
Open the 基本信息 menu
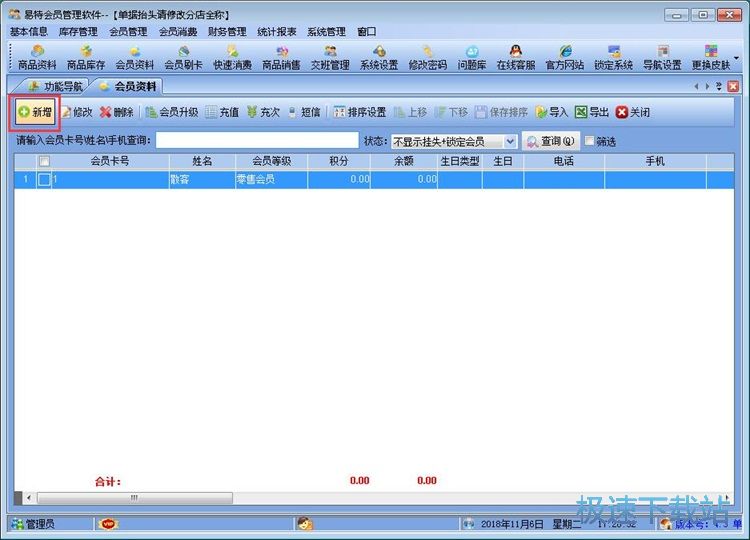click(x=29, y=32)
